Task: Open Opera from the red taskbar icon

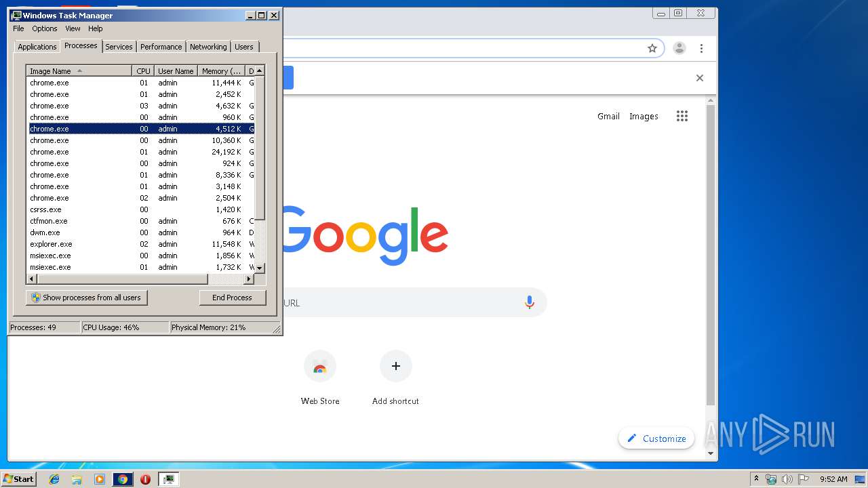Action: pyautogui.click(x=145, y=479)
